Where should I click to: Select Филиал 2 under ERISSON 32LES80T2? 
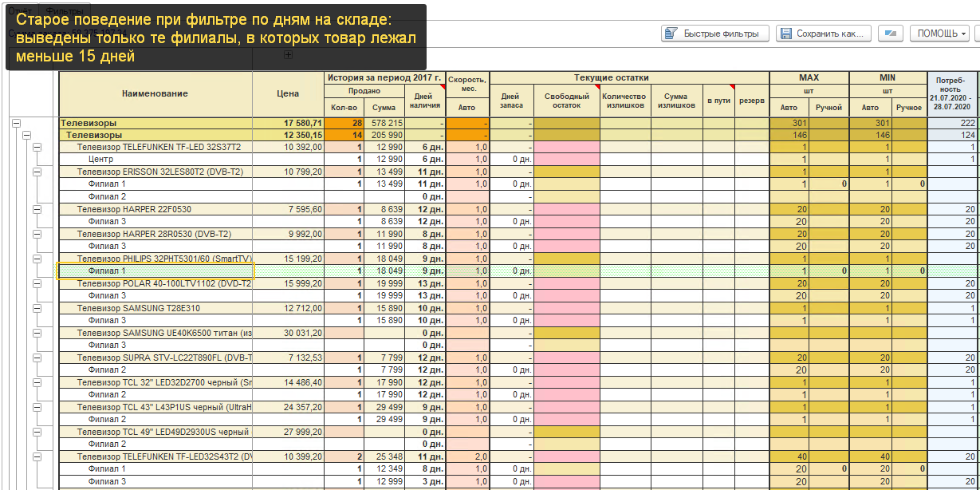155,197
